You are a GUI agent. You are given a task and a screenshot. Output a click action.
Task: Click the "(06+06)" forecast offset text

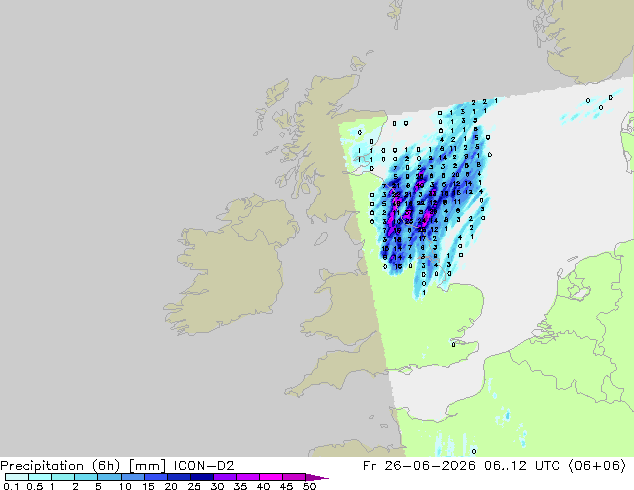(x=597, y=466)
